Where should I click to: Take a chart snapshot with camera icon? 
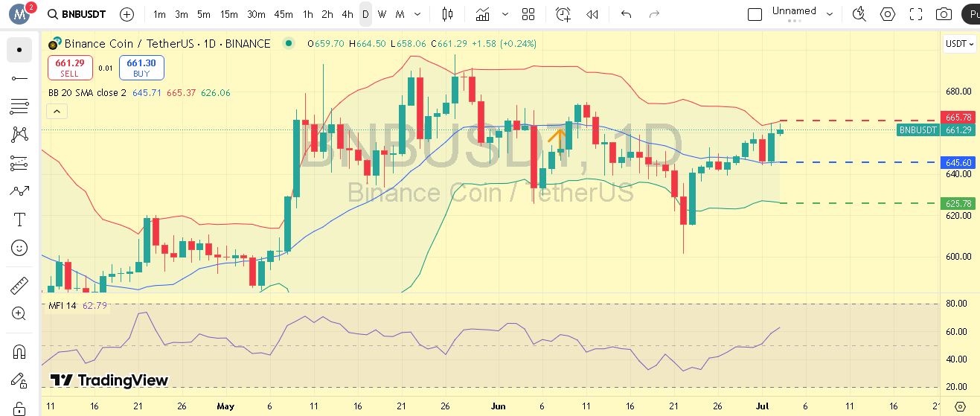tap(944, 14)
